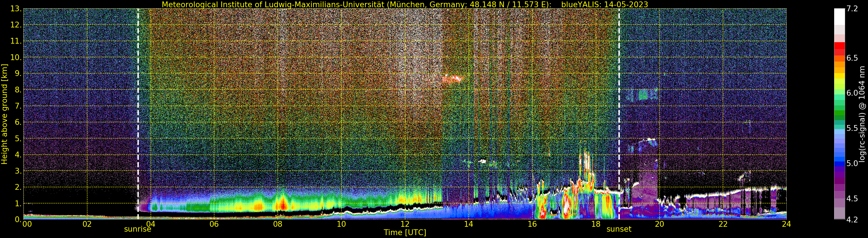Click the time axis tick '02'

(87, 224)
